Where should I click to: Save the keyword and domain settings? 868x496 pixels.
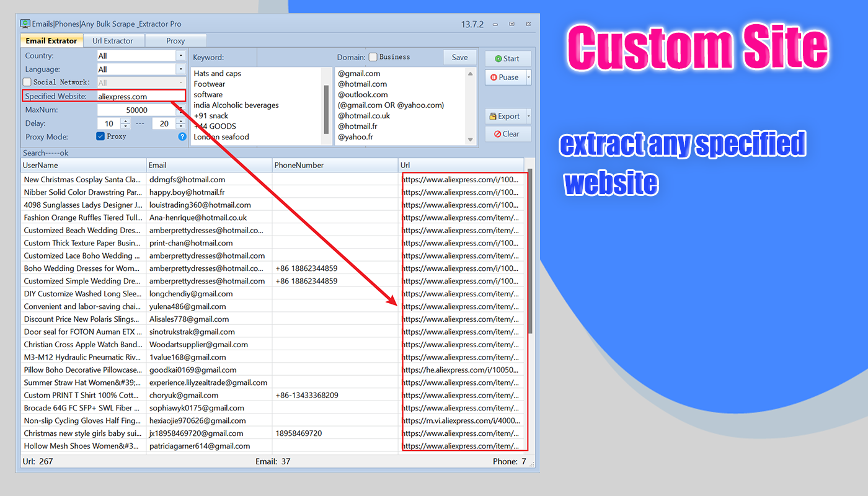(x=460, y=57)
